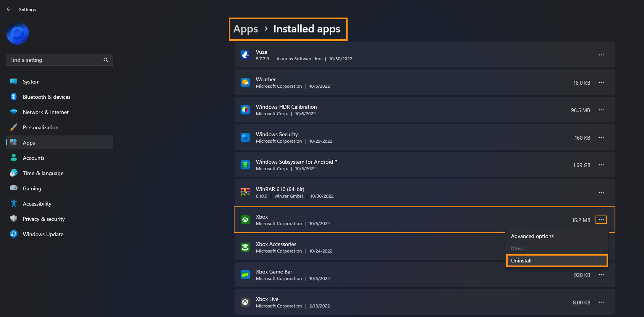Open more options for Xbox Live
This screenshot has width=644, height=317.
(x=601, y=302)
